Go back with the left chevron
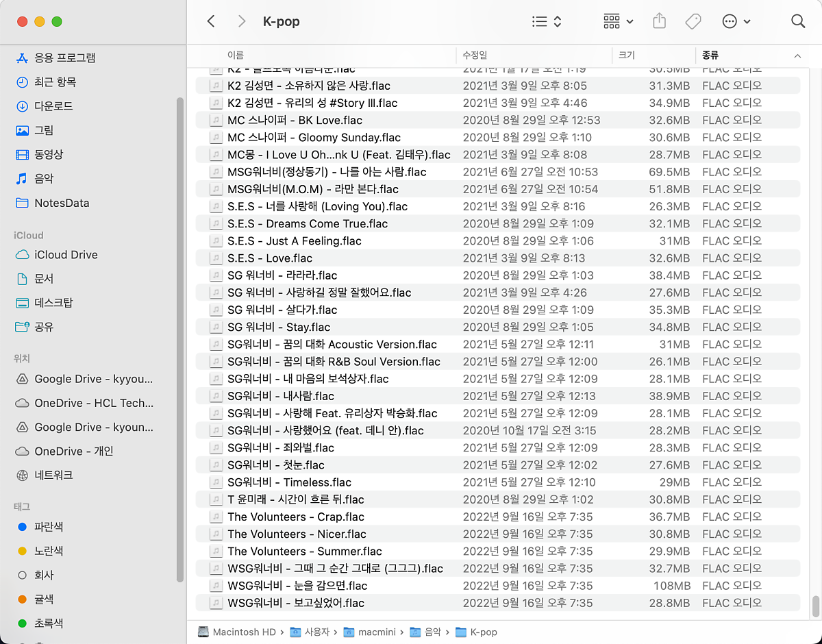822x644 pixels. coord(211,21)
